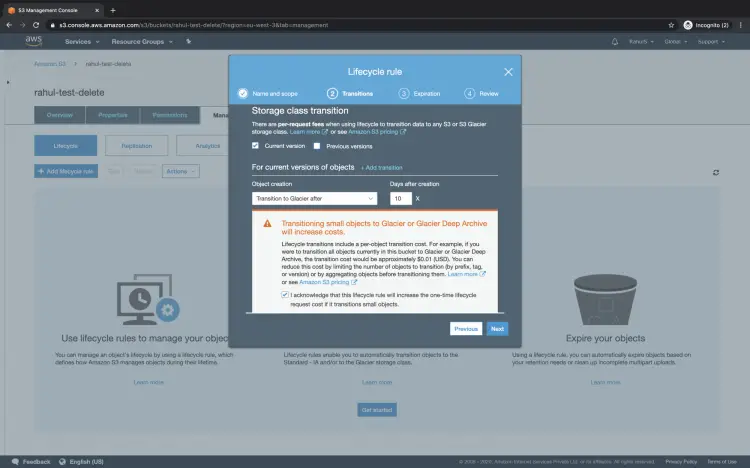This screenshot has width=750, height=468.
Task: Click the Next button
Action: (x=497, y=329)
